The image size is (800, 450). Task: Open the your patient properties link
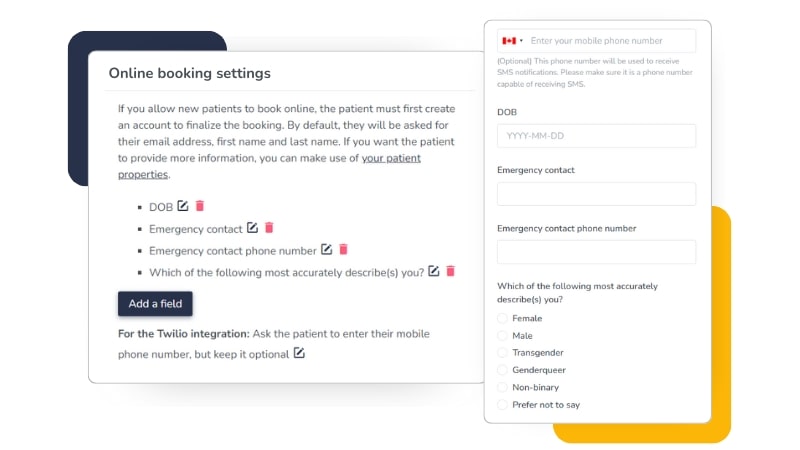(x=390, y=158)
